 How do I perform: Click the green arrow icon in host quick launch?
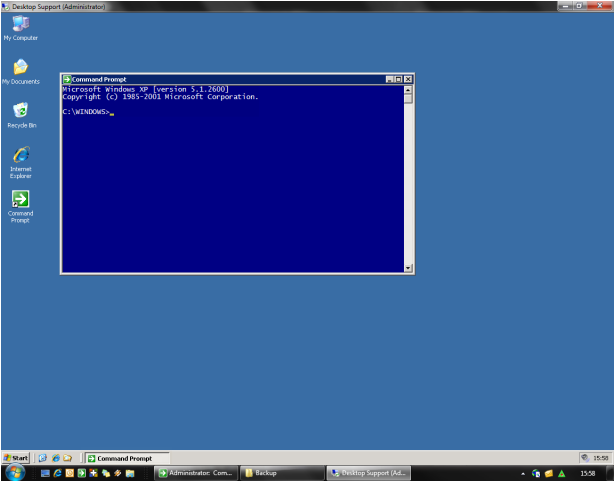[81, 473]
